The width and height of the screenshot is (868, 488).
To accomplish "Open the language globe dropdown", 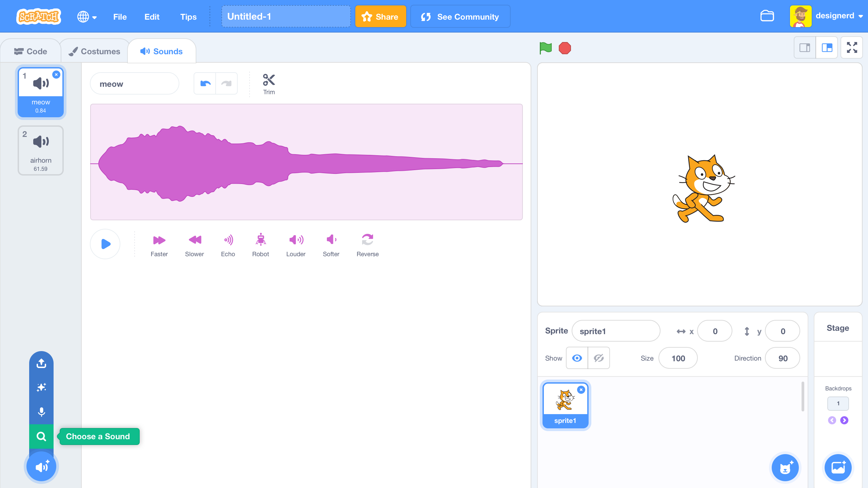I will click(87, 16).
